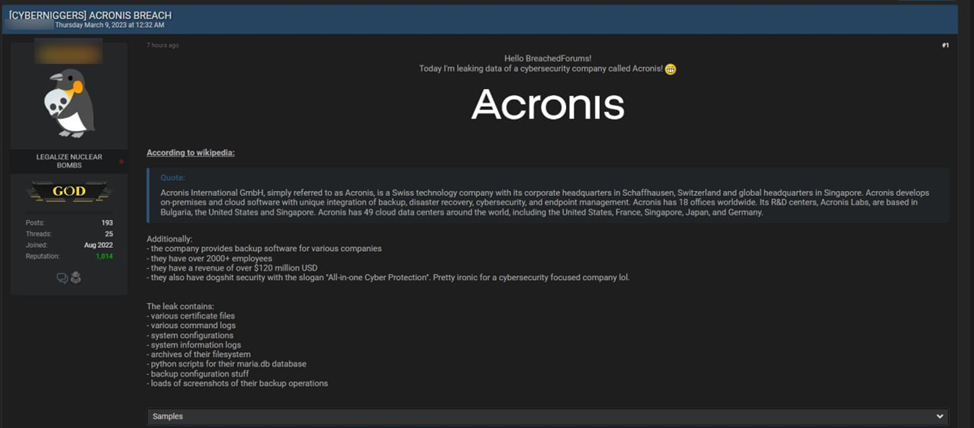
Task: Click the 'According to wikipedia:' heading
Action: [x=191, y=153]
